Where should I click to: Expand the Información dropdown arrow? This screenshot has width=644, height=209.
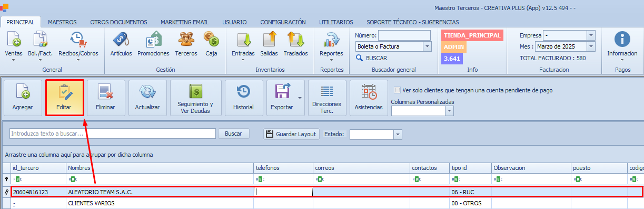622,60
